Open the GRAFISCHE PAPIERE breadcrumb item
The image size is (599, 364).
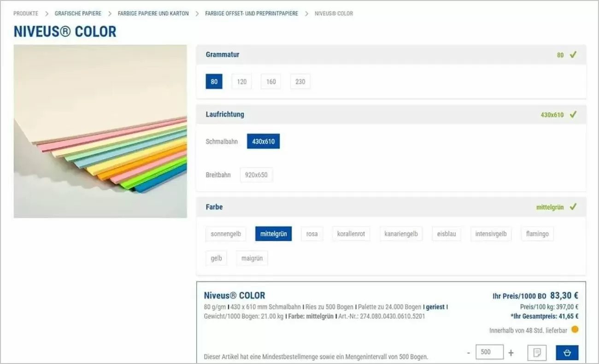coord(77,13)
